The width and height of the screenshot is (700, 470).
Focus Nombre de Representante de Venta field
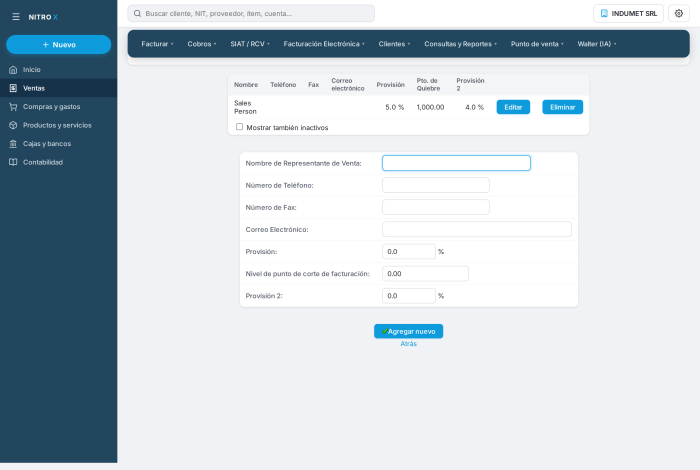(x=456, y=163)
